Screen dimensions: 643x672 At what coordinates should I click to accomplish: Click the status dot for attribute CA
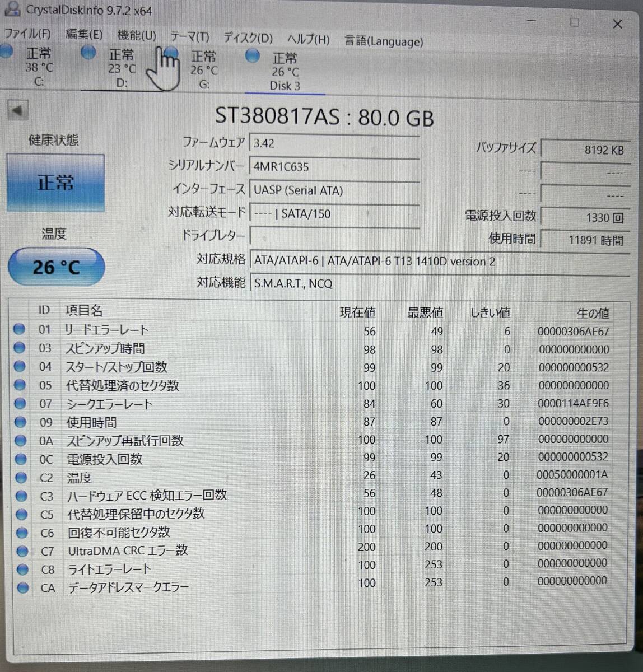23,588
